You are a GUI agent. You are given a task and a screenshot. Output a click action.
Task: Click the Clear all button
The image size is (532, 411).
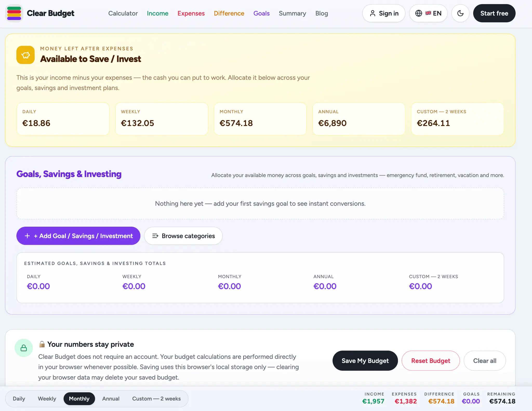coord(484,361)
